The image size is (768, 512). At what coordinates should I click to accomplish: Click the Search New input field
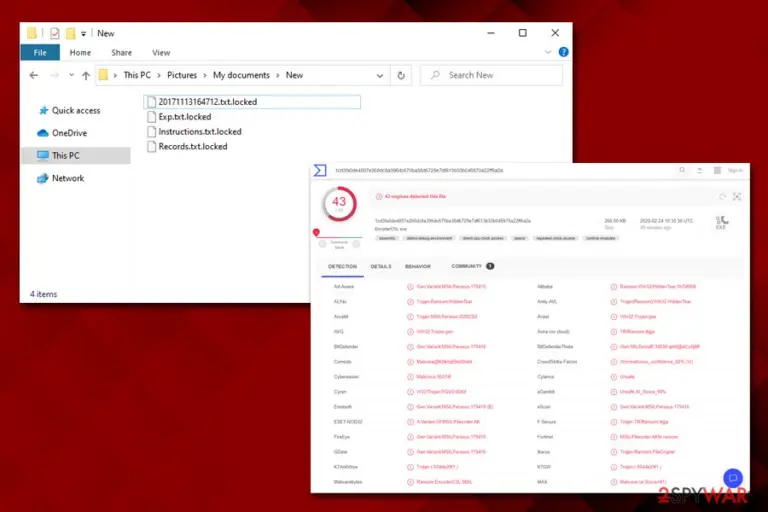pos(491,75)
